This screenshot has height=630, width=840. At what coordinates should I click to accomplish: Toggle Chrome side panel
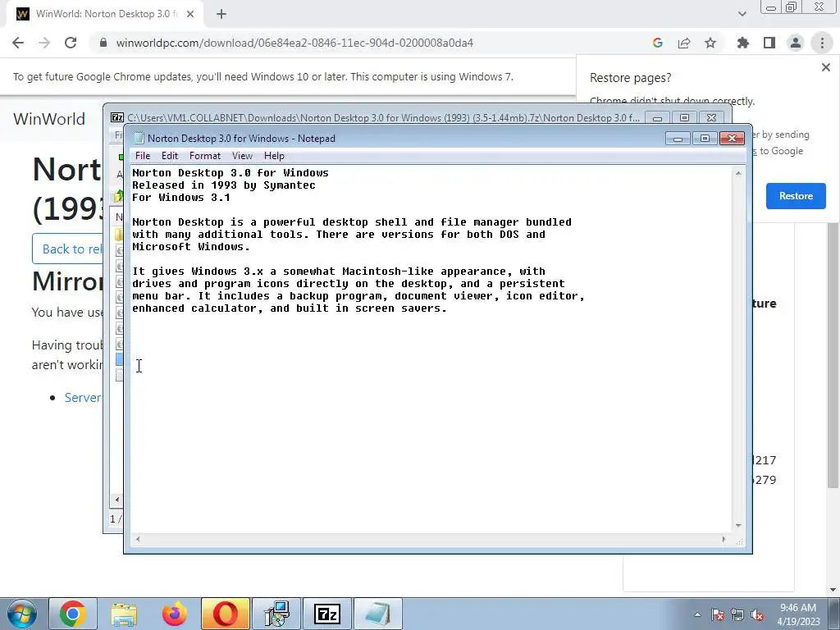pyautogui.click(x=769, y=43)
